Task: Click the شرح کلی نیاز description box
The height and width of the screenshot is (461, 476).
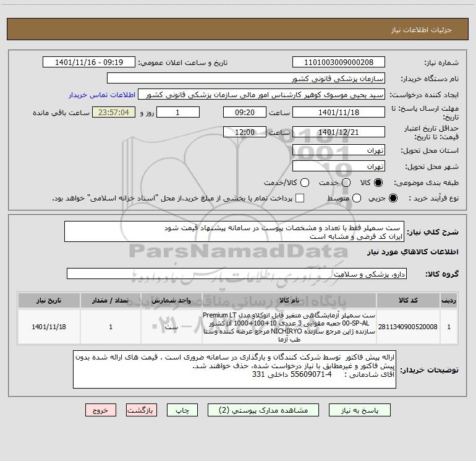Action: click(234, 232)
